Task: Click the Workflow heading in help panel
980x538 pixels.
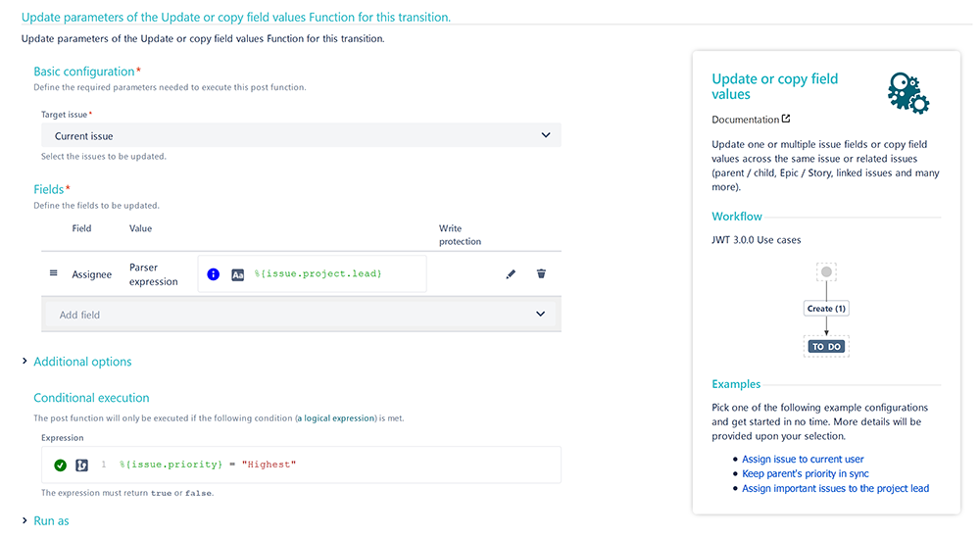Action: (x=737, y=217)
